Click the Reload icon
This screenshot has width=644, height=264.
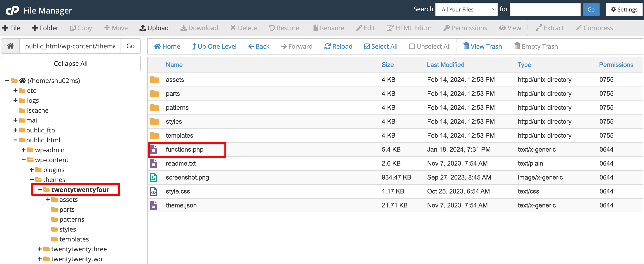(327, 46)
